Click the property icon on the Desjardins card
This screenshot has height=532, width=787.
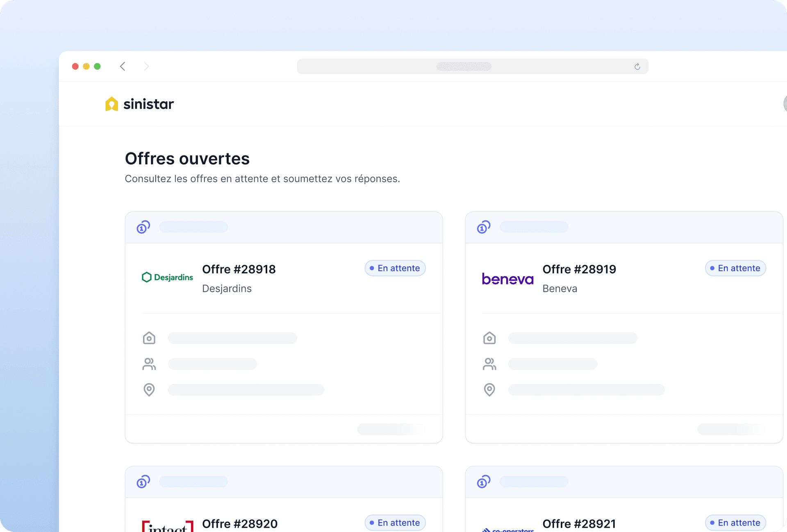(x=149, y=338)
